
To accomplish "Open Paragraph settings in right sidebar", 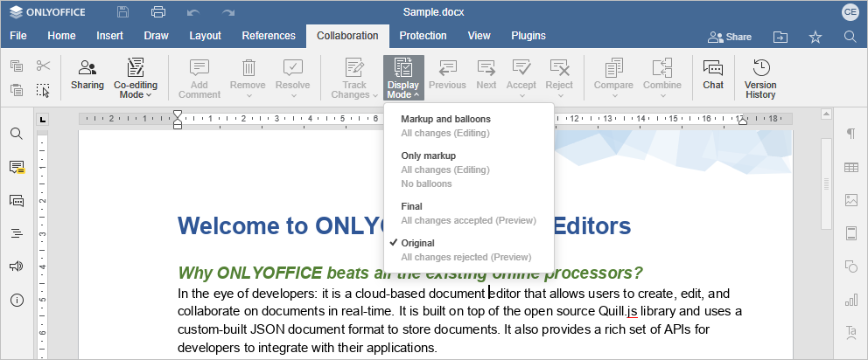I will point(851,134).
